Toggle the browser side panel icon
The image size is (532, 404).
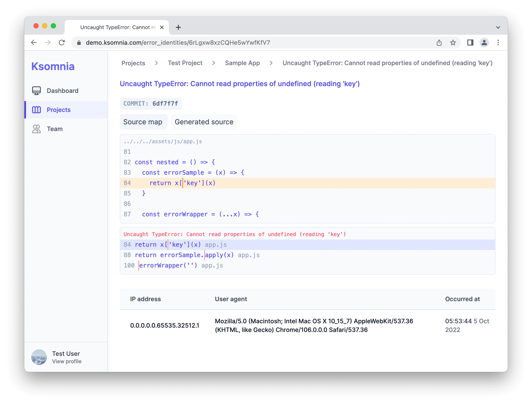pos(470,43)
